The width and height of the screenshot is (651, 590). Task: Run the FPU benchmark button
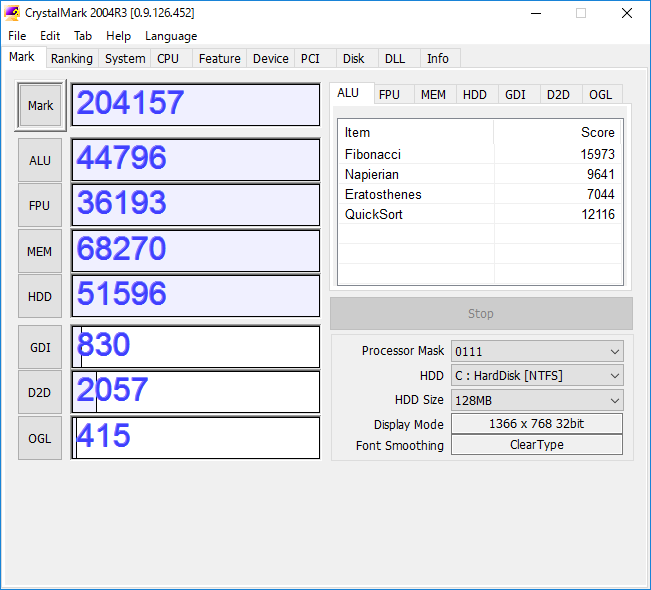point(40,206)
